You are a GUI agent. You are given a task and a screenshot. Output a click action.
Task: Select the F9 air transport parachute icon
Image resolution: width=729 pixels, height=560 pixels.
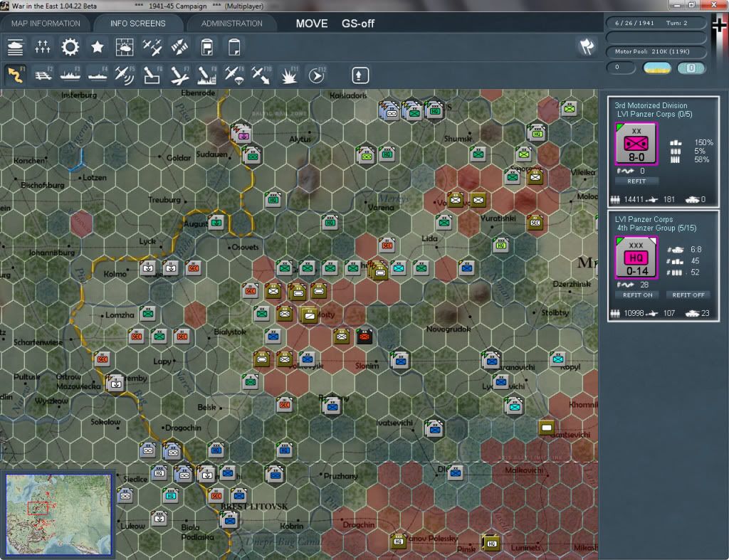tap(234, 75)
